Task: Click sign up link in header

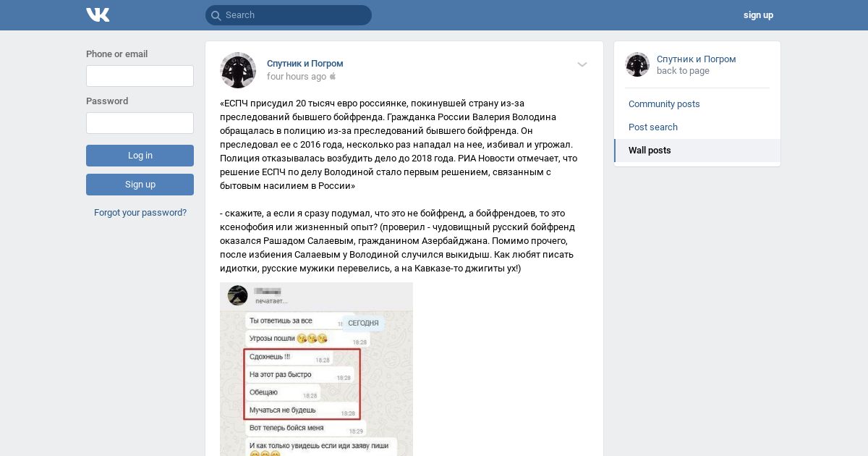Action: click(x=758, y=15)
